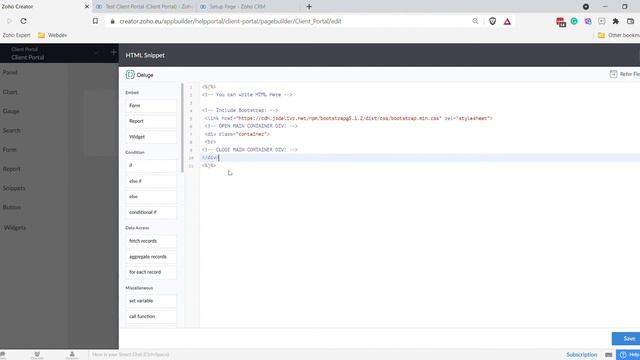Click the Brave Rewards triangle icon
This screenshot has width=640, height=360.
click(x=507, y=21)
